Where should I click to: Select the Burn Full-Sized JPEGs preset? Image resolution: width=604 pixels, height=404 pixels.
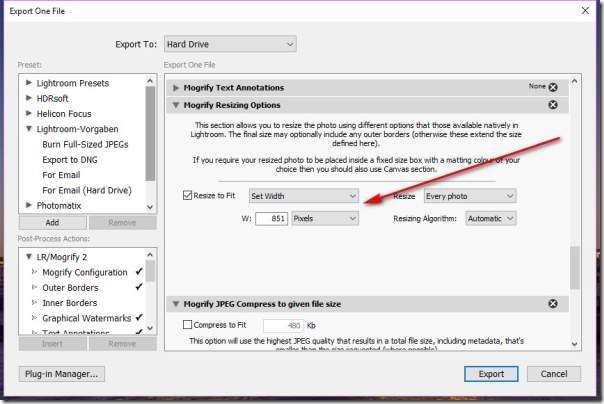(85, 144)
